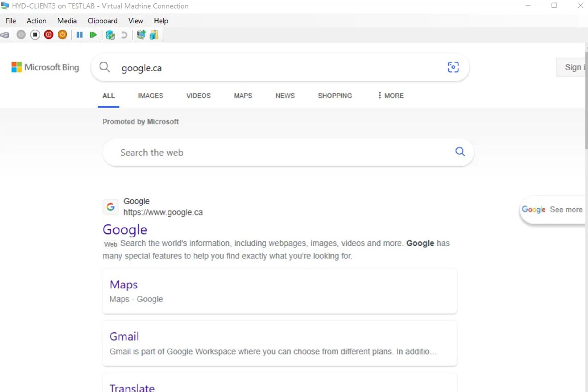Pause the virtual machine
The height and width of the screenshot is (392, 588).
(80, 35)
